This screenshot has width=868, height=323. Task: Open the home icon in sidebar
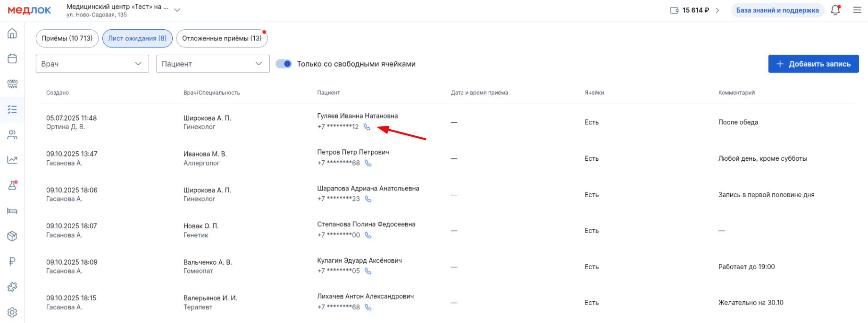12,33
